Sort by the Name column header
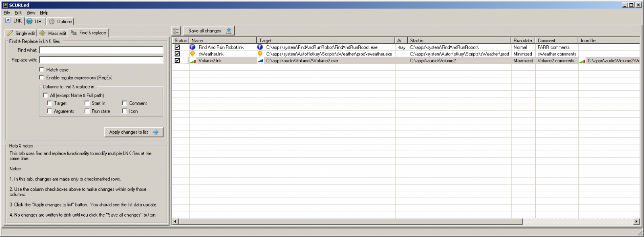Viewport: 644px width, 237px height. 223,41
